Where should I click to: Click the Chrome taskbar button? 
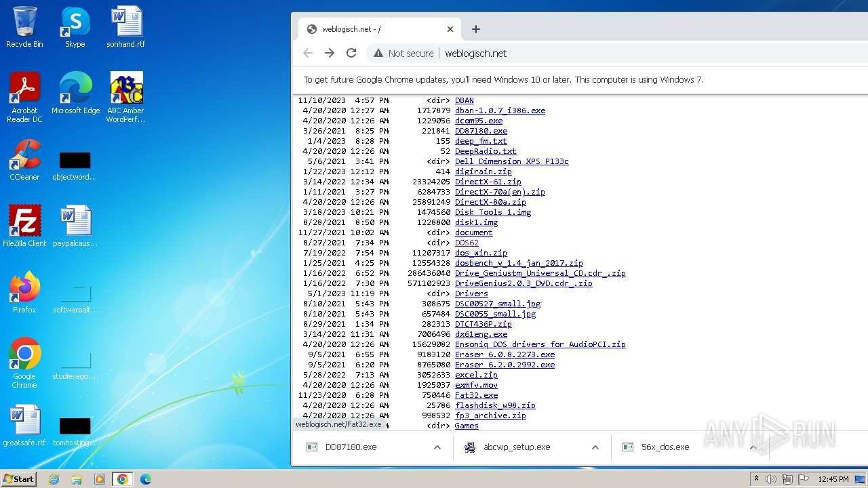tap(123, 479)
